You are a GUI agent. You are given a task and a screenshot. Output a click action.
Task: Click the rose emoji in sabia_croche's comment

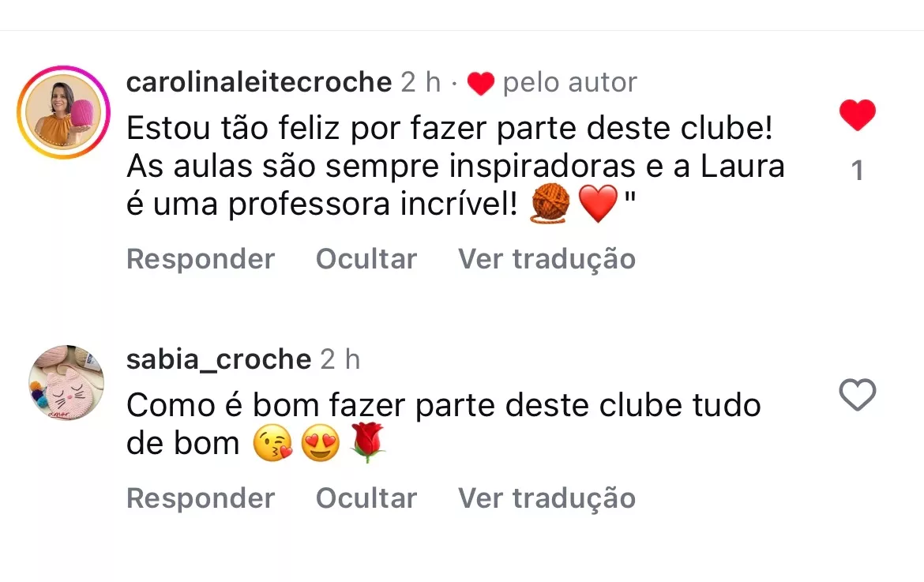tap(368, 442)
